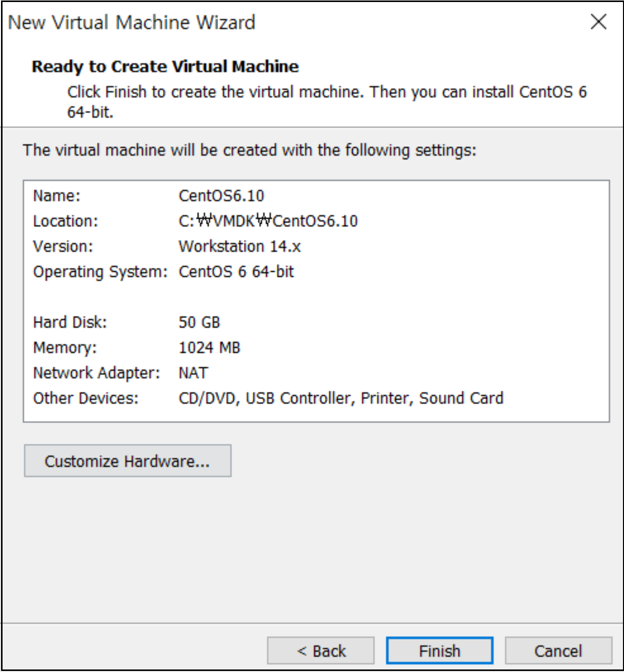
Task: Click the Memory: label
Action: click(65, 348)
